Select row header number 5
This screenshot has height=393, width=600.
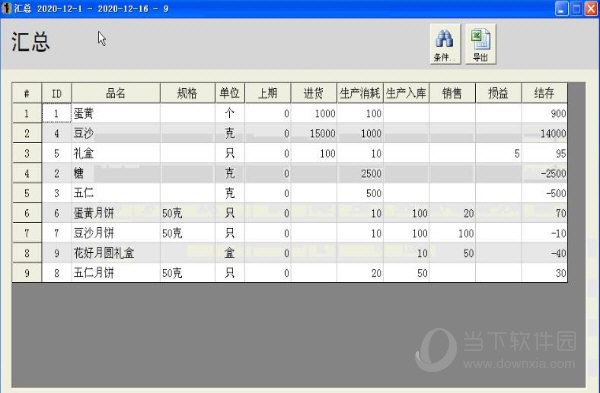click(x=27, y=193)
